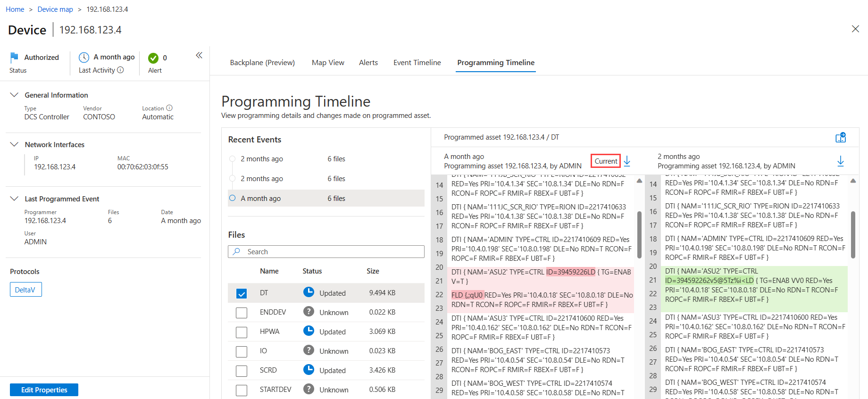868x399 pixels.
Task: Collapse the Network Interfaces section
Action: click(x=14, y=144)
